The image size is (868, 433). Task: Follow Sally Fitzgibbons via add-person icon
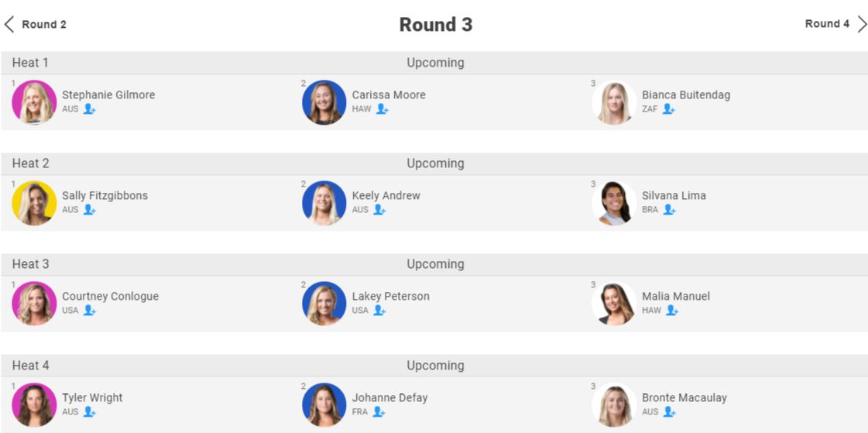coord(89,210)
